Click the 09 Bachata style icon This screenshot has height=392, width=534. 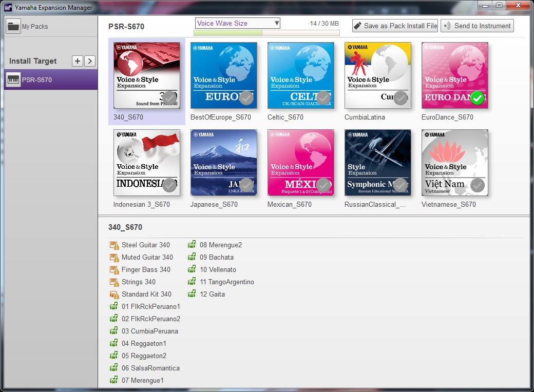click(192, 257)
